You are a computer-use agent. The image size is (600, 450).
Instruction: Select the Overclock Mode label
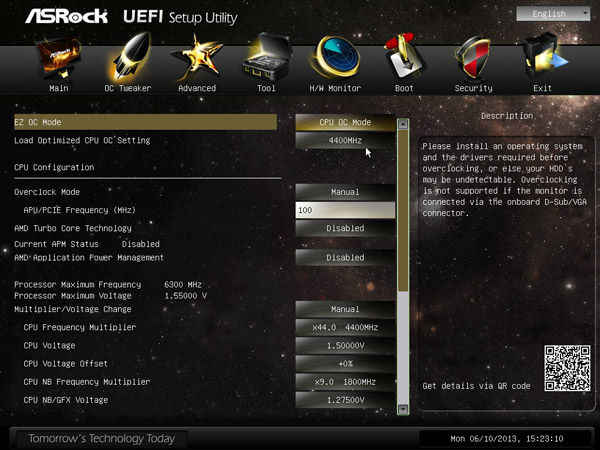coord(47,192)
